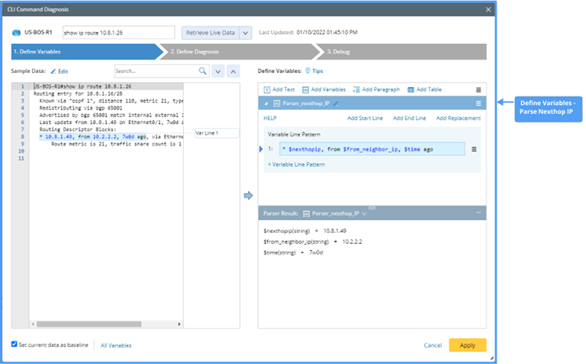The height and width of the screenshot is (364, 586).
Task: Open the Parser_nexthop_IP header menu icon
Action: [478, 104]
